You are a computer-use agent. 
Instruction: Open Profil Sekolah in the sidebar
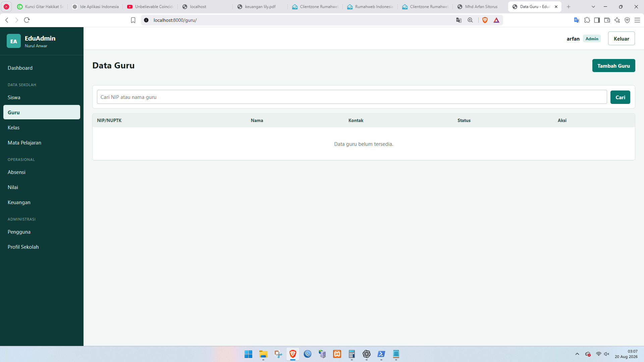point(42,247)
